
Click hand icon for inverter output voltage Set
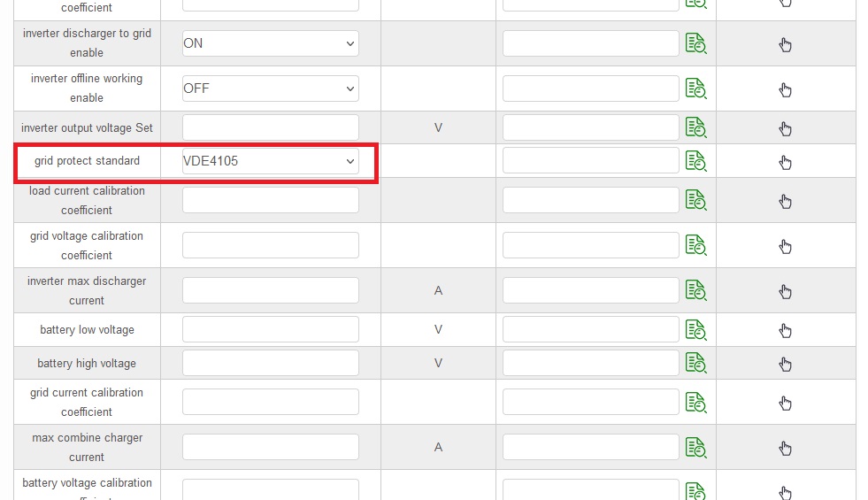point(785,128)
